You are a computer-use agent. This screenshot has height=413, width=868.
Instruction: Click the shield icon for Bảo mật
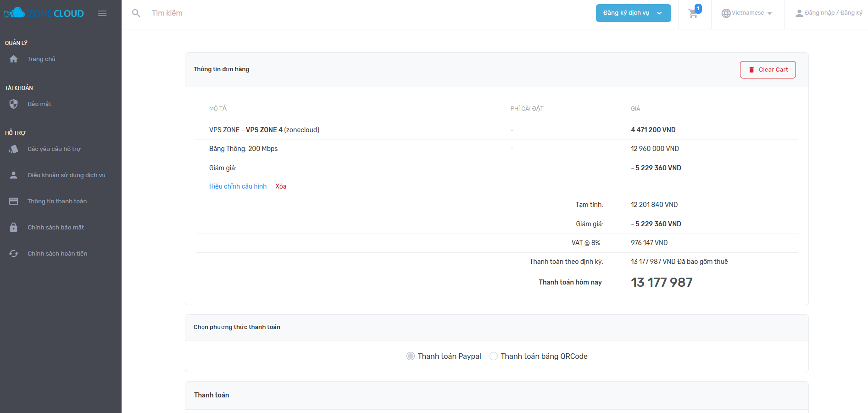pyautogui.click(x=14, y=104)
